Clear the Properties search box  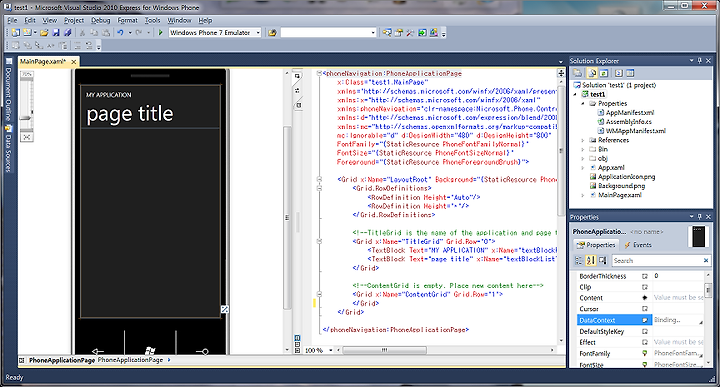click(706, 260)
